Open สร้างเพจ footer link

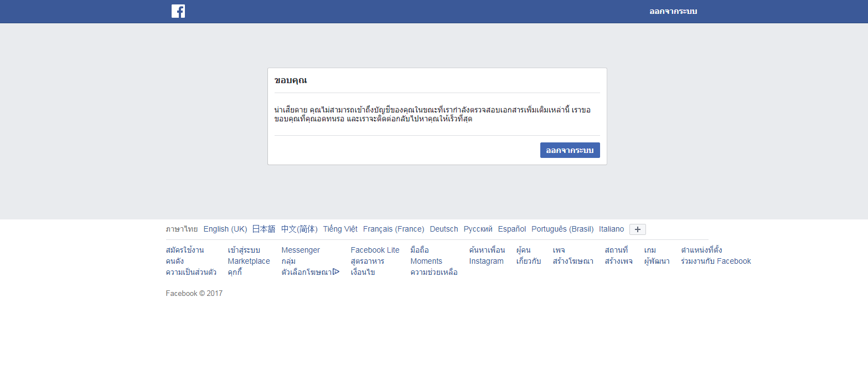pos(619,261)
